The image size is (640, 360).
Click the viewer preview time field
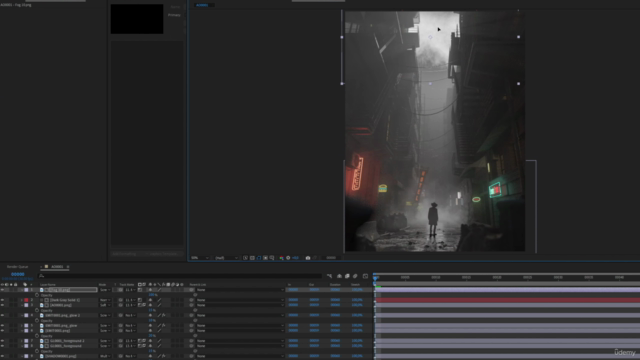pyautogui.click(x=331, y=258)
